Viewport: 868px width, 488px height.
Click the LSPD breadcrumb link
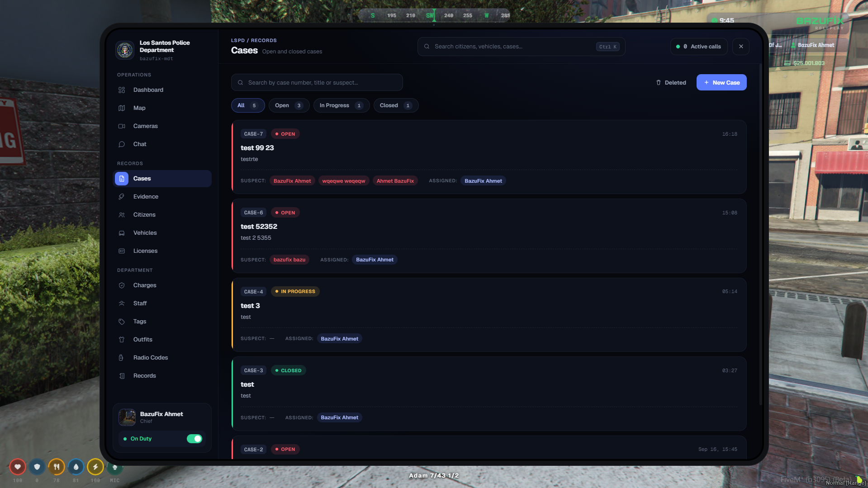[x=238, y=41]
